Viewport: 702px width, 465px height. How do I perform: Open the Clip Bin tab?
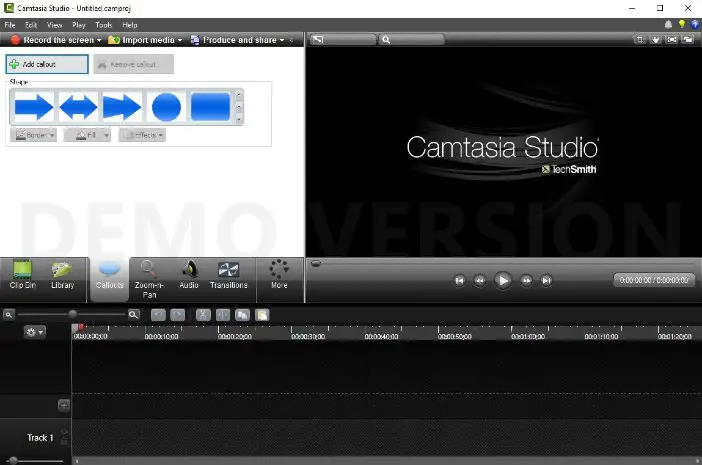[x=22, y=276]
